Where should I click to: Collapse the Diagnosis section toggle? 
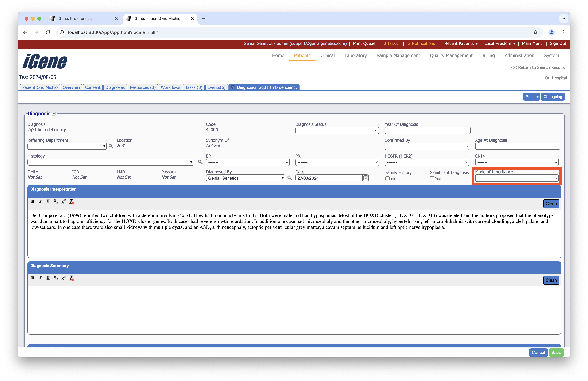coord(54,114)
